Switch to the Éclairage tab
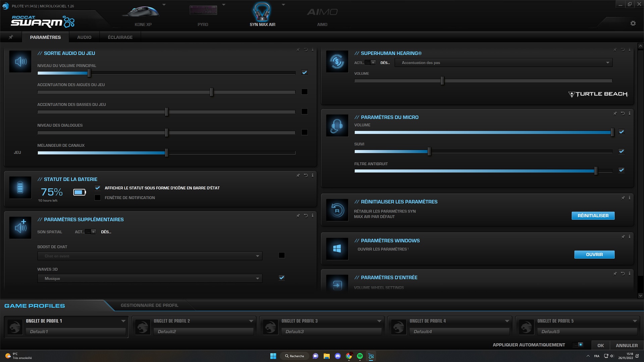Viewport: 644px width, 362px height. [x=120, y=37]
